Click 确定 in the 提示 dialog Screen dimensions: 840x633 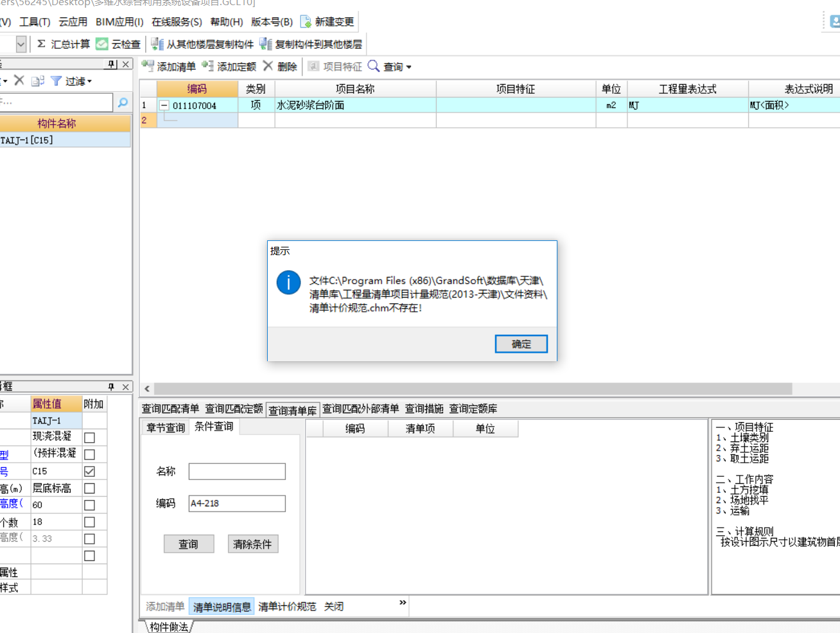click(521, 344)
